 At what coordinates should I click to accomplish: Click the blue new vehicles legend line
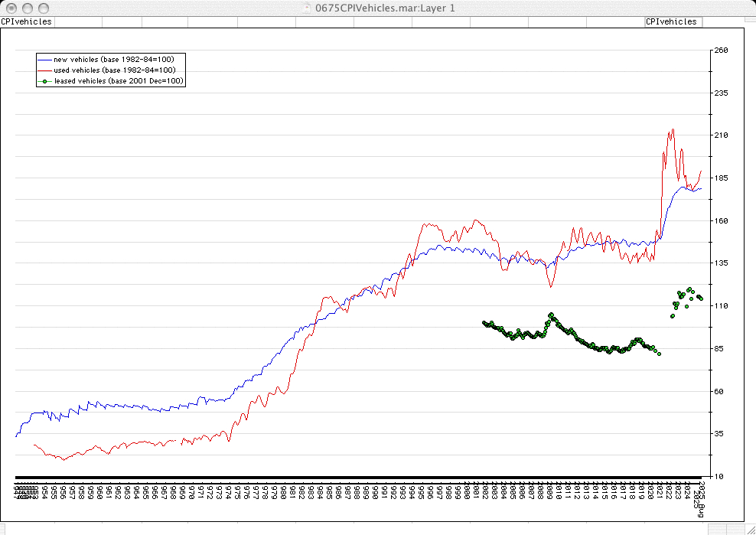[45, 59]
